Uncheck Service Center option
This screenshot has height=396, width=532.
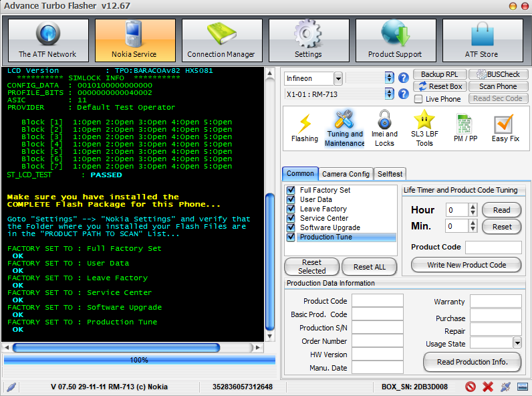pos(291,217)
